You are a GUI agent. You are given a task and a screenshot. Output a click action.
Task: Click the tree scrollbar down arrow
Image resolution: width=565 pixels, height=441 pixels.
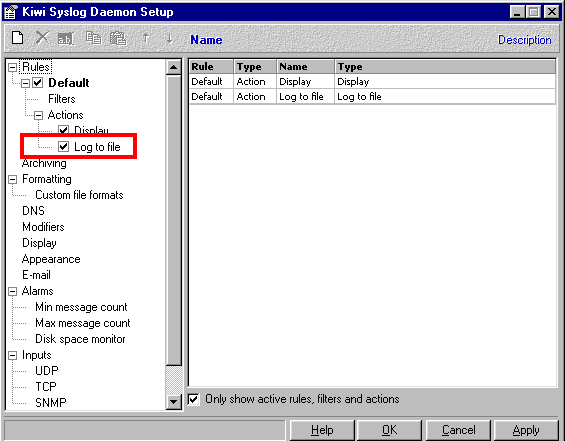click(x=174, y=401)
